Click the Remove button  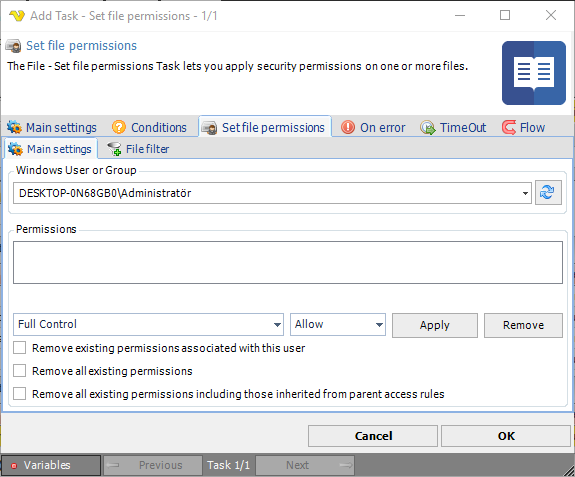[x=523, y=325]
